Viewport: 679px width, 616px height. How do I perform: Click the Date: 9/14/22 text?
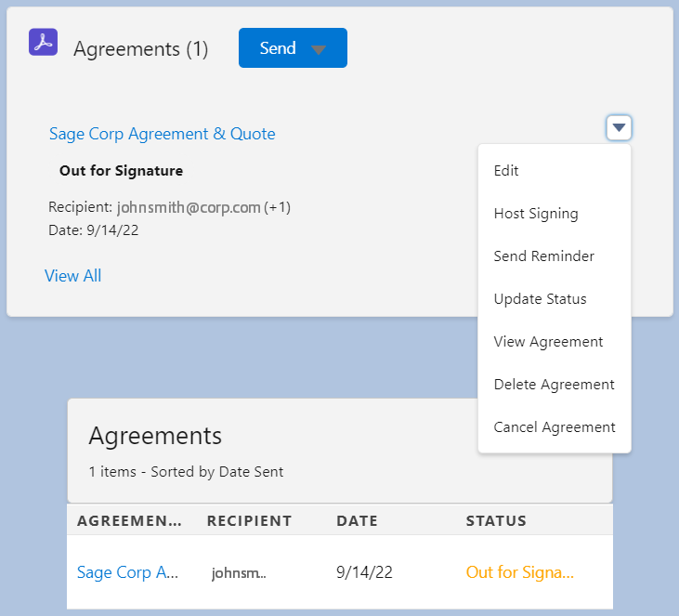pos(94,230)
